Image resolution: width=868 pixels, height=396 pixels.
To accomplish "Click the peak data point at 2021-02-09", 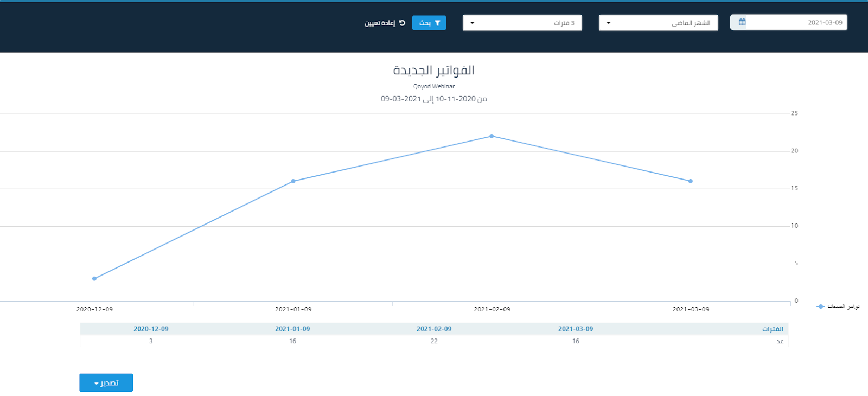I will (492, 136).
